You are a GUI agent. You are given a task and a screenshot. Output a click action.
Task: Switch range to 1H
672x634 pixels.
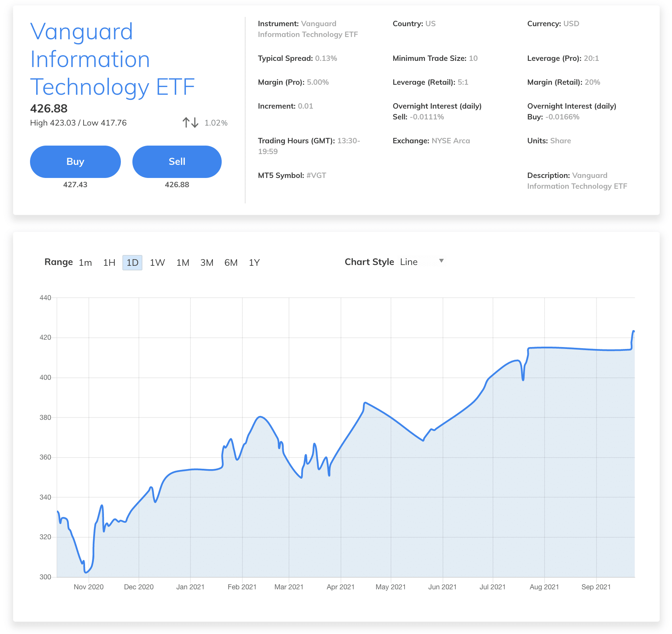109,263
